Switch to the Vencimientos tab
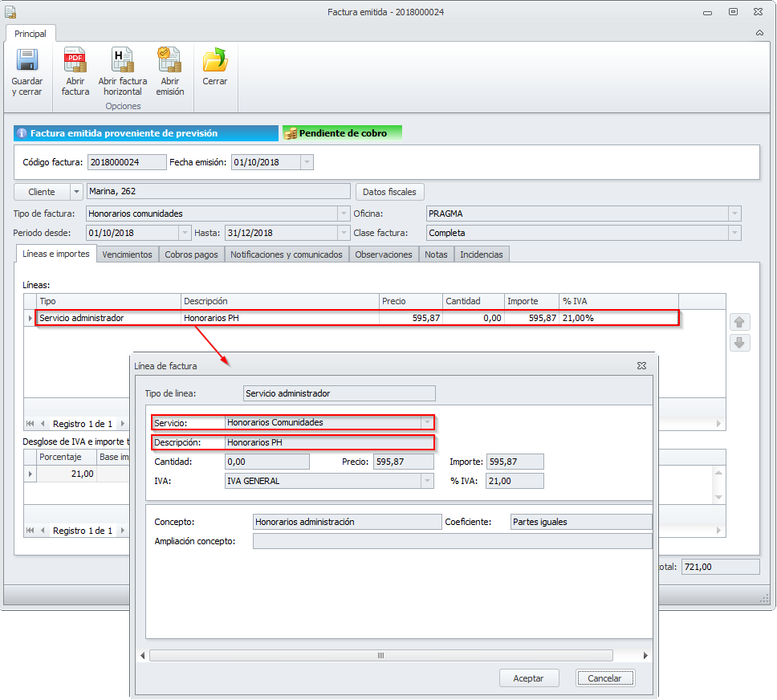777x700 pixels. (x=127, y=254)
